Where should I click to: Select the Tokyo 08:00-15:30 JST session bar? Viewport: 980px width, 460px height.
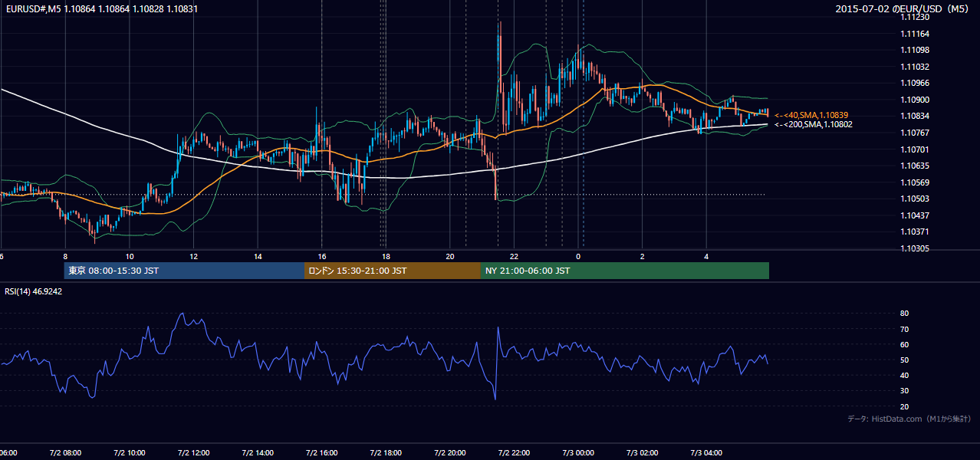[184, 271]
